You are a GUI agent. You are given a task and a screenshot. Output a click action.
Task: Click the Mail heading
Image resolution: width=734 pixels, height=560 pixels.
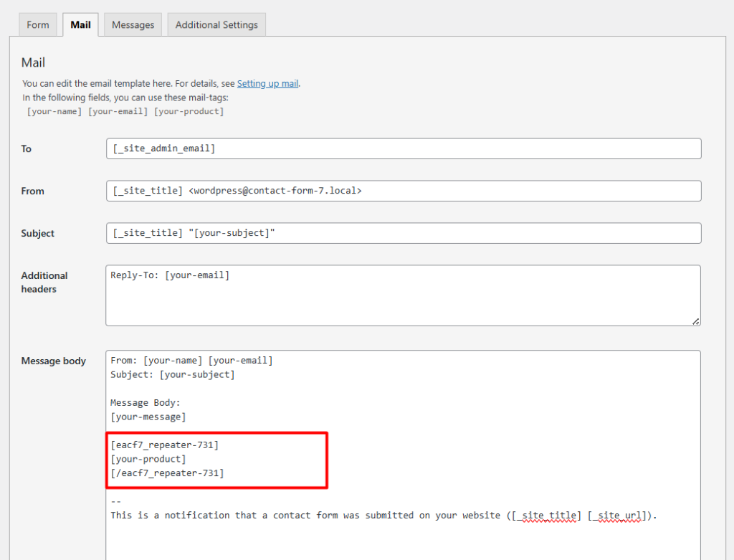pyautogui.click(x=33, y=63)
